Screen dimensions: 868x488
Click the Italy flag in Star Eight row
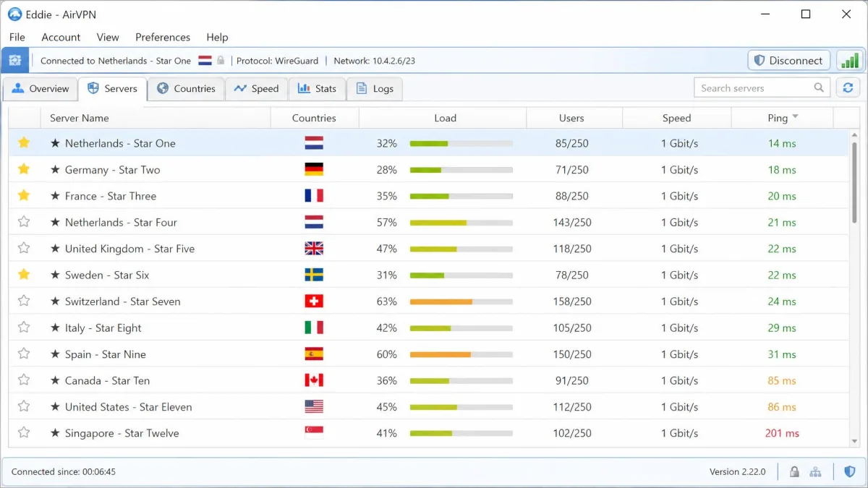314,328
